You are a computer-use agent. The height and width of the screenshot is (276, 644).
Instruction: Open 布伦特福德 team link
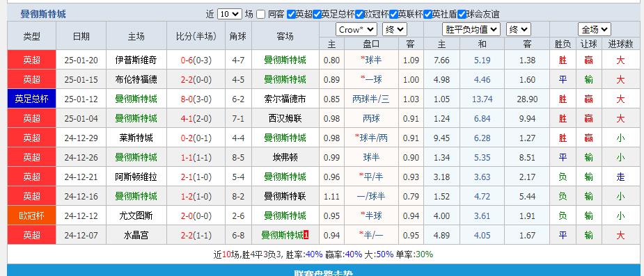click(136, 79)
